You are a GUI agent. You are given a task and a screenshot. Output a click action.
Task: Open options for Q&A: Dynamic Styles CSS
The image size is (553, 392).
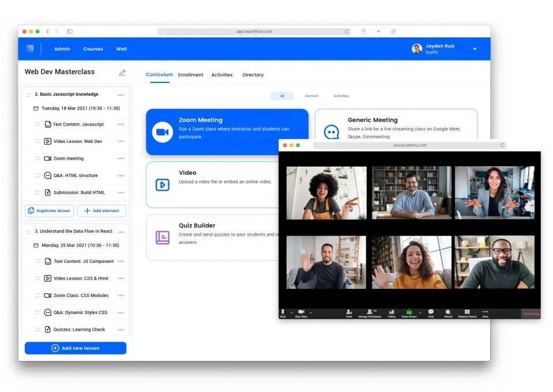tap(121, 312)
